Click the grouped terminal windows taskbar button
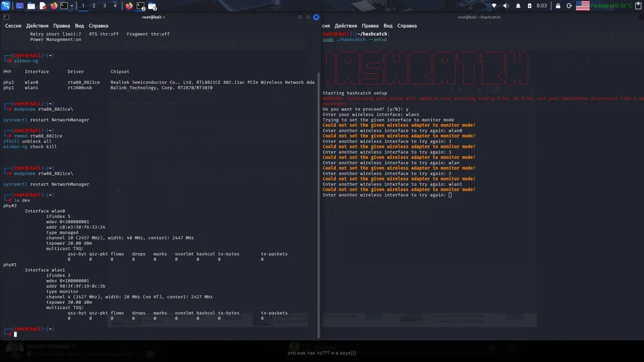The width and height of the screenshot is (644, 362). [141, 6]
